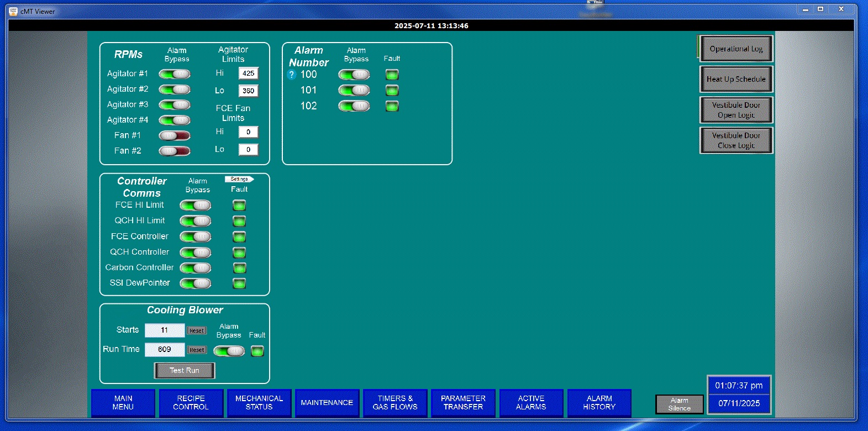The width and height of the screenshot is (868, 431).
Task: Click the Cooling Blower fault indicator
Action: [x=257, y=351]
